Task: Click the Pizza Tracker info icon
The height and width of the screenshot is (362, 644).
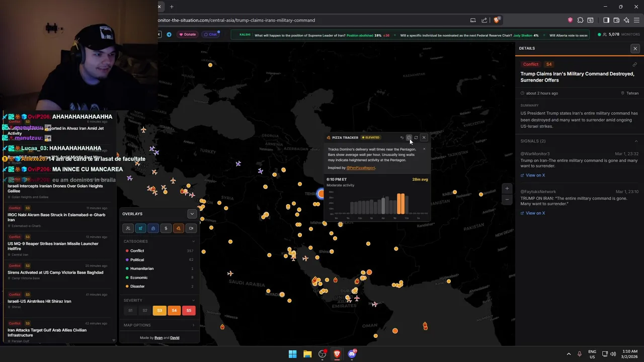Action: (409, 137)
